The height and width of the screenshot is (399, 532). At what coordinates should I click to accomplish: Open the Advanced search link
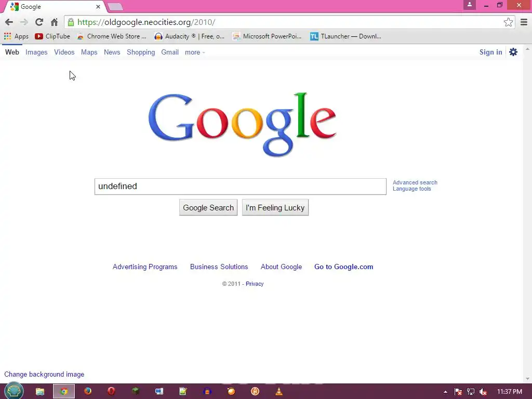click(415, 182)
